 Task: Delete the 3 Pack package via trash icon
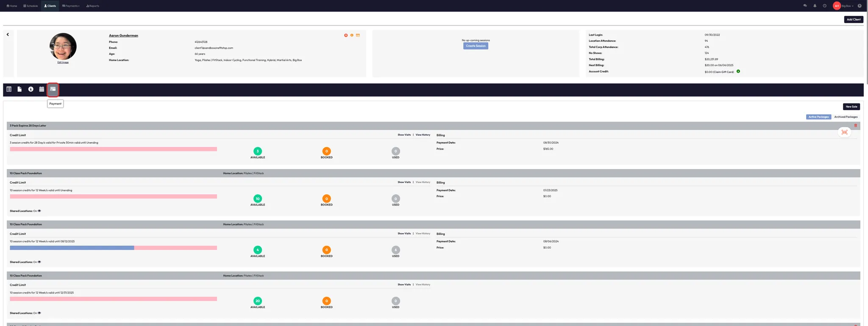point(855,125)
